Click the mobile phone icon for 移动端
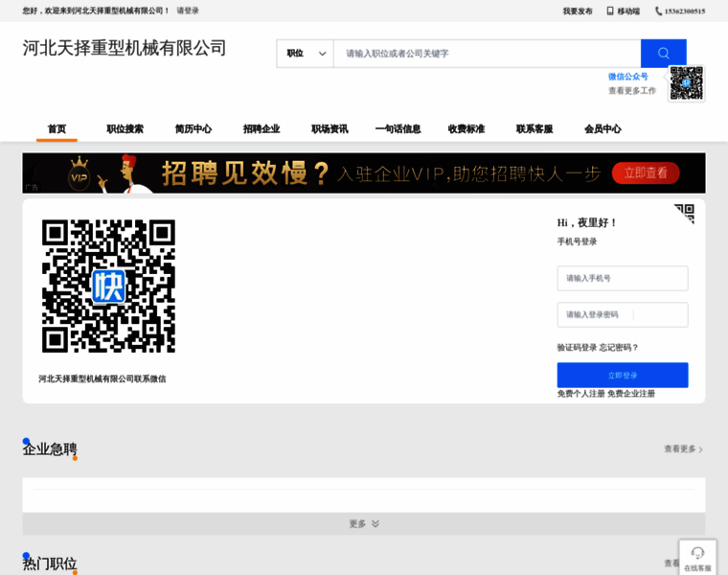The image size is (728, 575). [x=610, y=11]
